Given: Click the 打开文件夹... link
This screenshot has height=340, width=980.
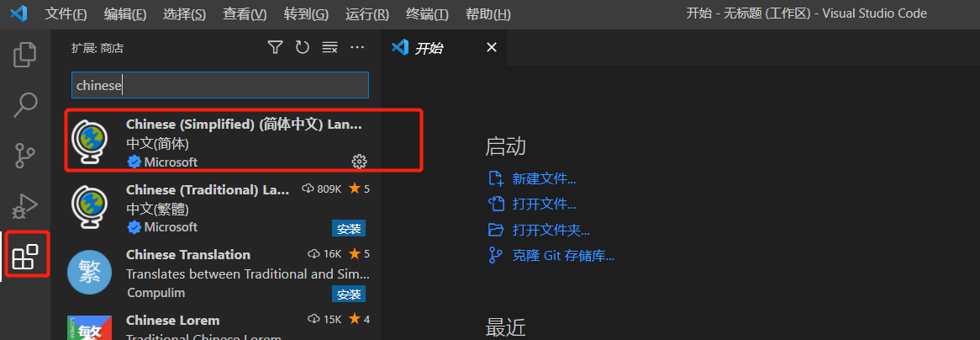Looking at the screenshot, I should point(551,230).
